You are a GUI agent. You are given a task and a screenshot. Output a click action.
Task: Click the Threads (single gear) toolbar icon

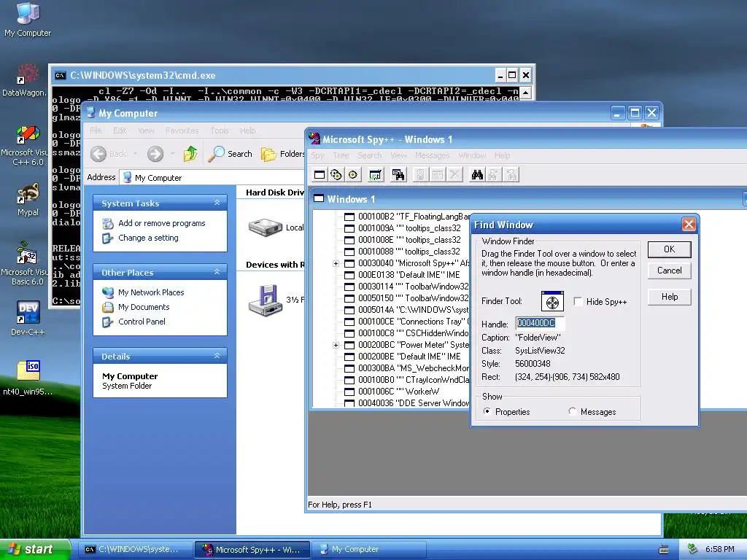(x=353, y=175)
